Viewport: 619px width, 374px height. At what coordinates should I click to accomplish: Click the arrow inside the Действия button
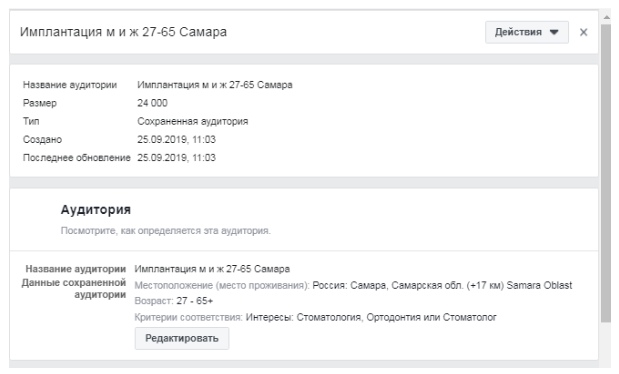click(554, 32)
